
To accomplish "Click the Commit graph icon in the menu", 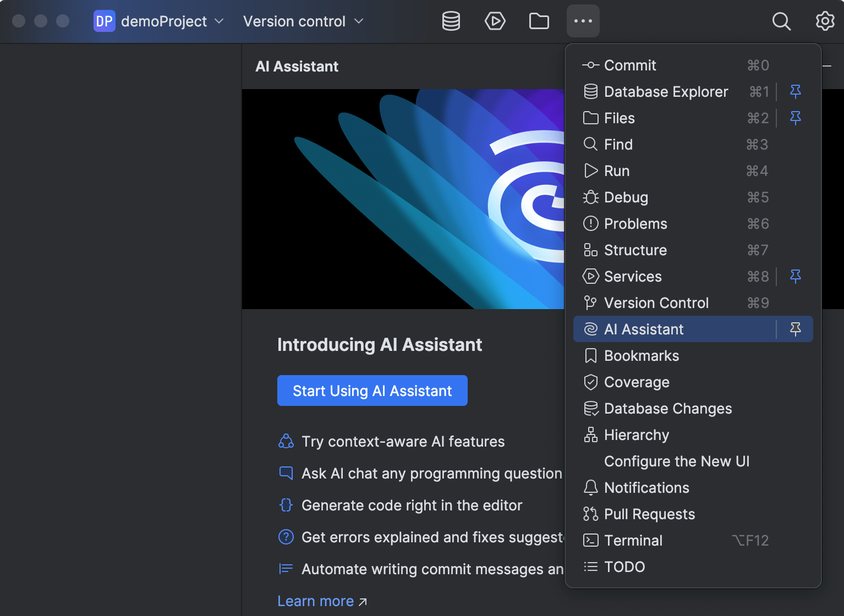I will [590, 65].
